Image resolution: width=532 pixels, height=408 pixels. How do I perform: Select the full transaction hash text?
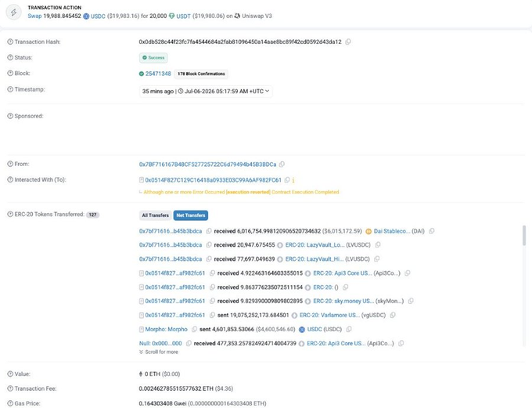click(240, 42)
